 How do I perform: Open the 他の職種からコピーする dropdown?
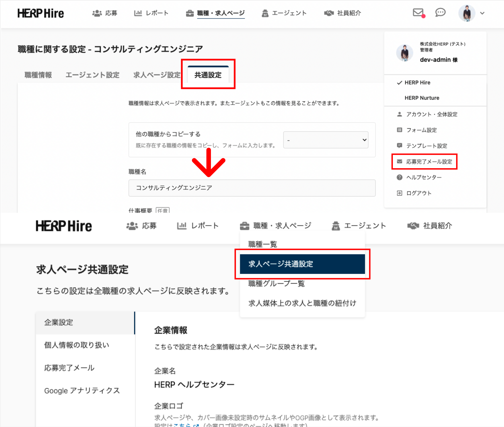tap(326, 140)
